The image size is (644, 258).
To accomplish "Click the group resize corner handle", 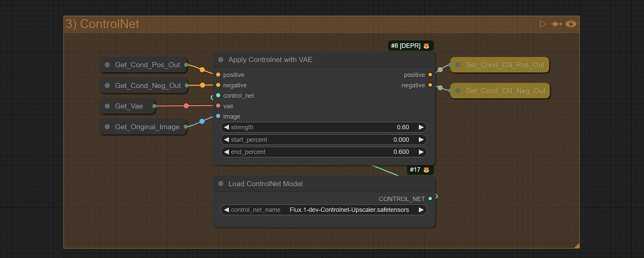I will click(x=577, y=246).
